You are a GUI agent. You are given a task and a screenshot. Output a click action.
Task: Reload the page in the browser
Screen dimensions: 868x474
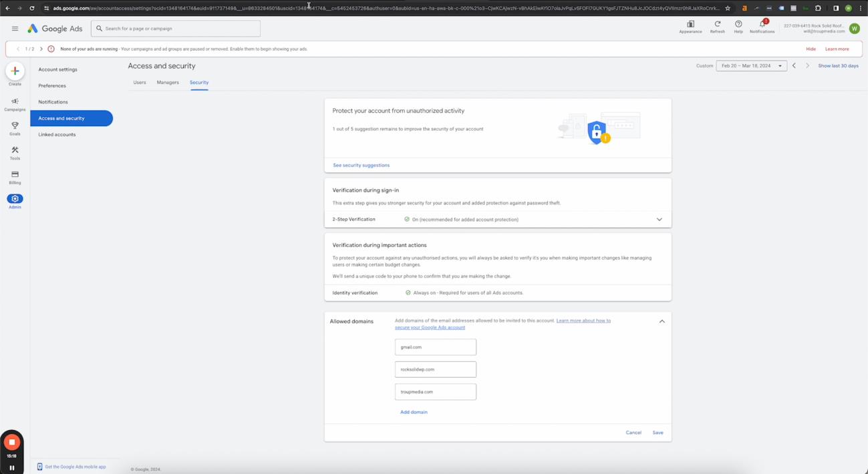point(31,8)
